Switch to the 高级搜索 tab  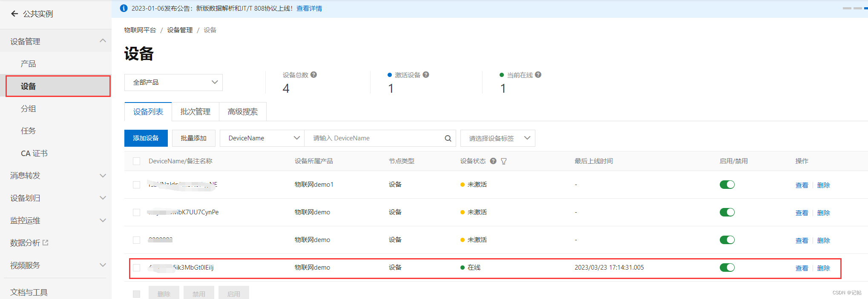pyautogui.click(x=243, y=112)
